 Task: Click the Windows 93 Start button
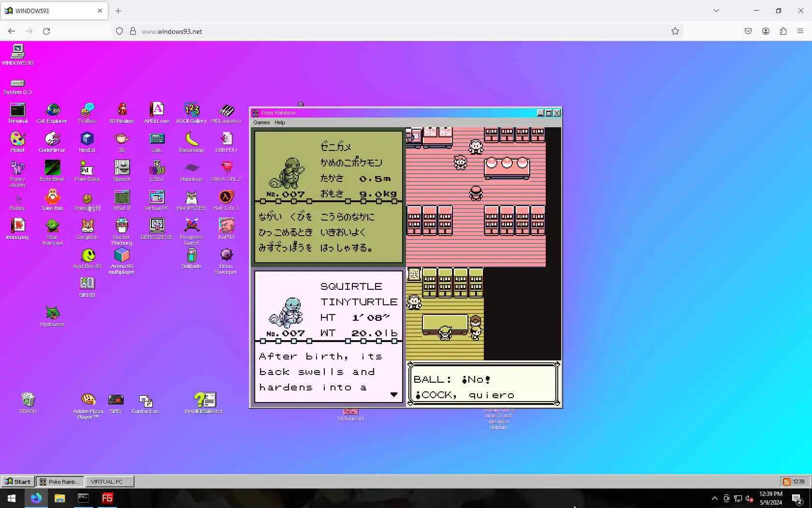click(x=18, y=481)
